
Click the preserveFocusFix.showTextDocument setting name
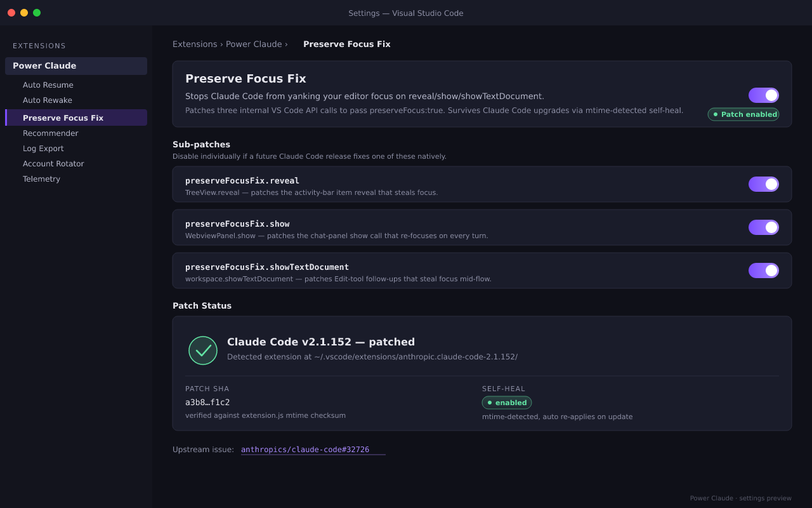(x=267, y=267)
